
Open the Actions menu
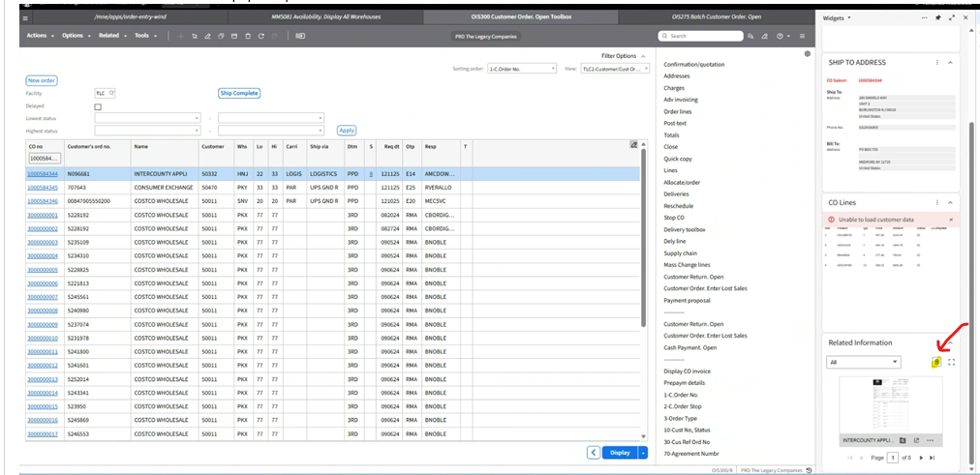(x=40, y=36)
